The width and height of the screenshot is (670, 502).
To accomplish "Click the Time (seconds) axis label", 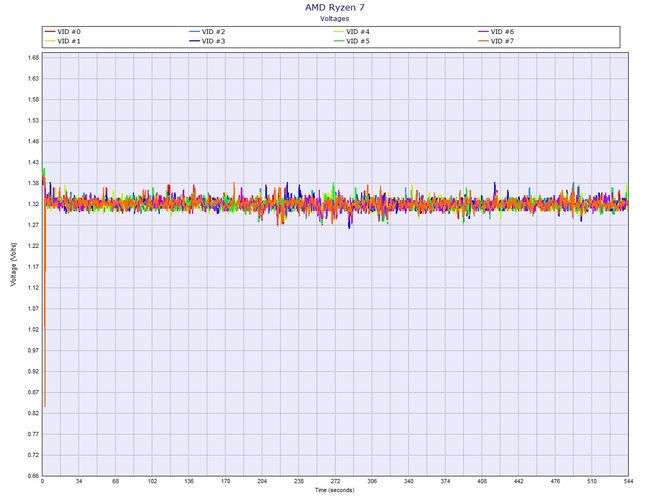I will click(335, 490).
